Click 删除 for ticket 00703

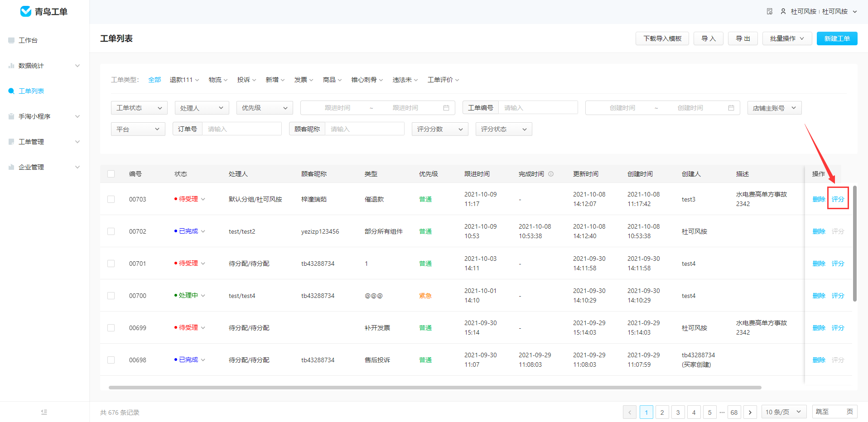(819, 199)
